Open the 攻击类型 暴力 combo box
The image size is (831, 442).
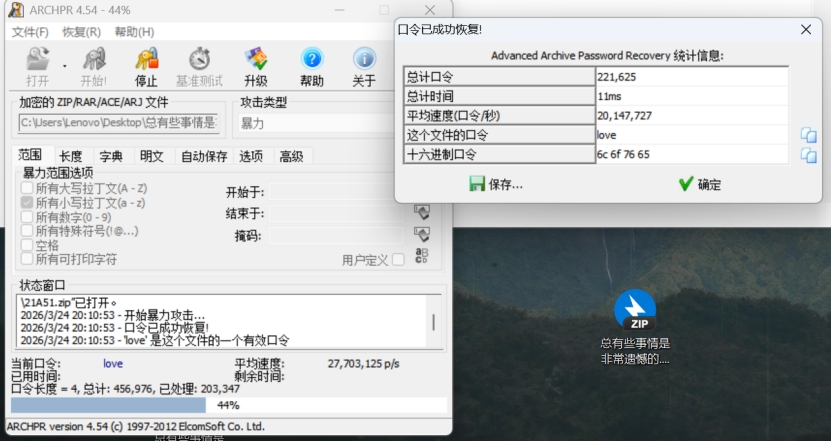click(316, 123)
